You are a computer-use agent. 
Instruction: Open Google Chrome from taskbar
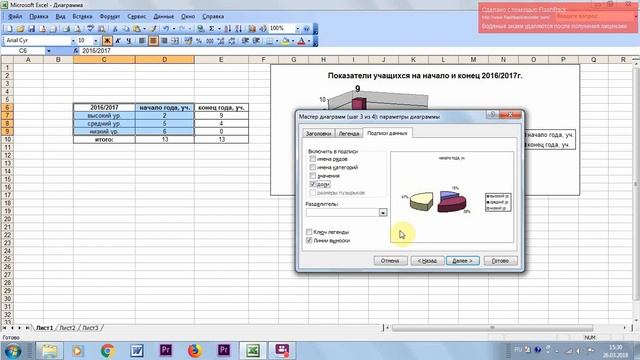point(108,351)
